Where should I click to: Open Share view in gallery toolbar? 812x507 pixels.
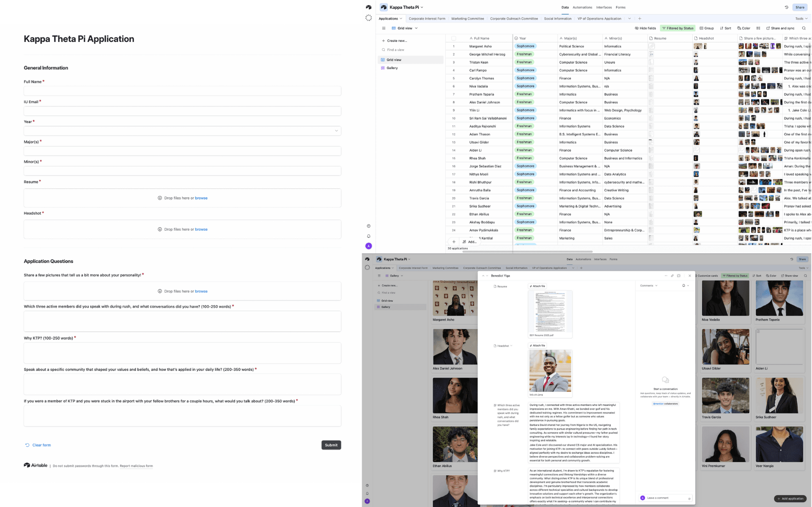pos(790,276)
